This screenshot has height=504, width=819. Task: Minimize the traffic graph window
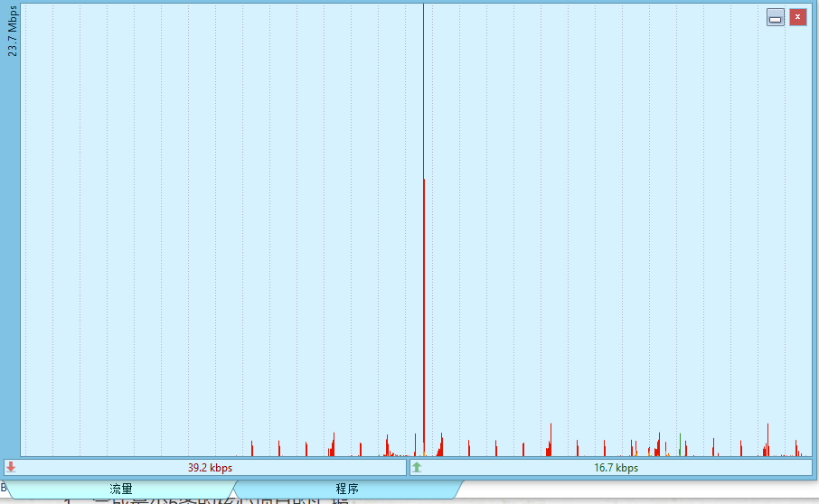(x=776, y=17)
